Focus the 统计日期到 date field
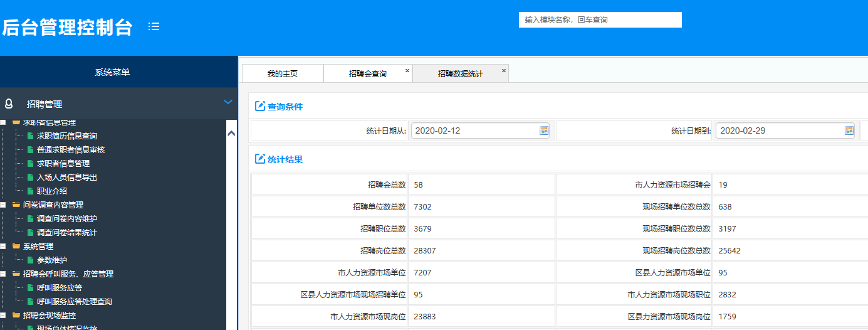The image size is (868, 330). point(785,130)
